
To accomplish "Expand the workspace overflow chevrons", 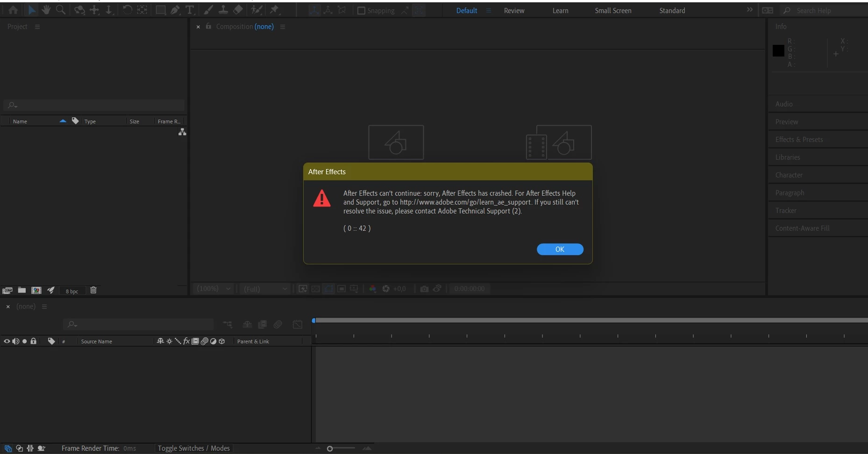I will (750, 10).
